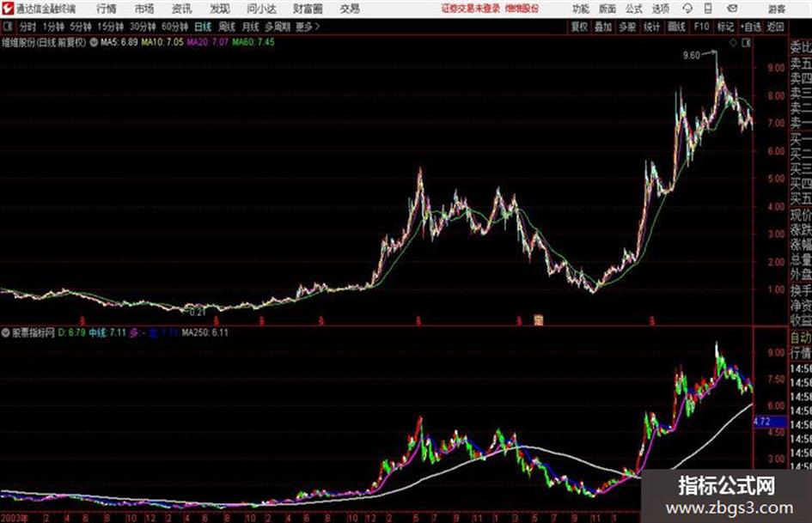Click the 卖五 row in quote panel
This screenshot has height=523, width=812.
801,64
